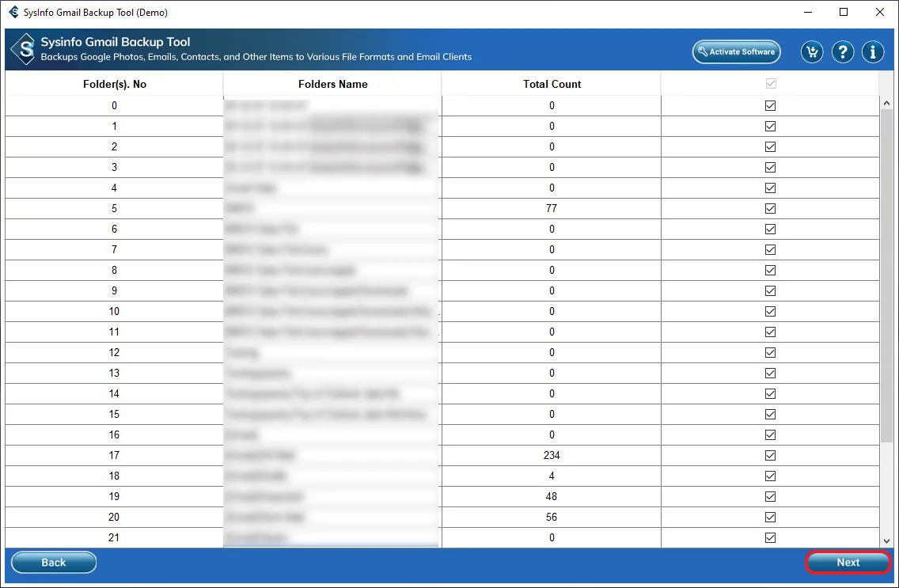Close the SysInfo Gmail Backup window

(879, 12)
